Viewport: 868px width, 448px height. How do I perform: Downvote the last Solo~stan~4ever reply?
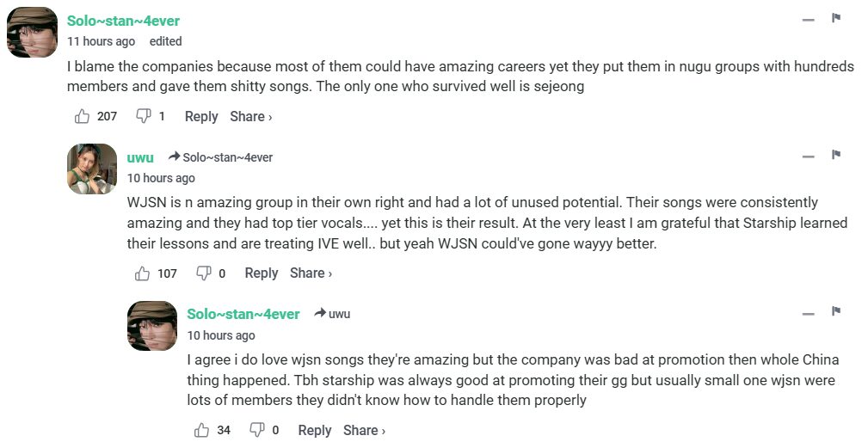[256, 430]
